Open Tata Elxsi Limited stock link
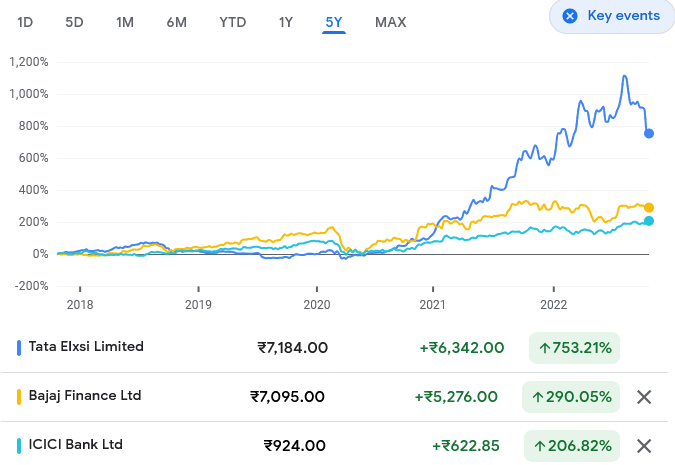 coord(86,347)
